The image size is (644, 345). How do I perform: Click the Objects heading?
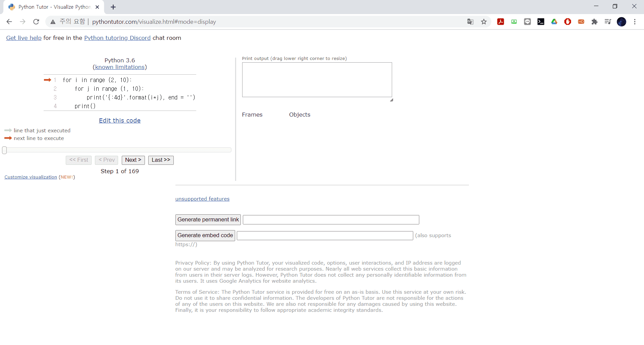click(300, 115)
